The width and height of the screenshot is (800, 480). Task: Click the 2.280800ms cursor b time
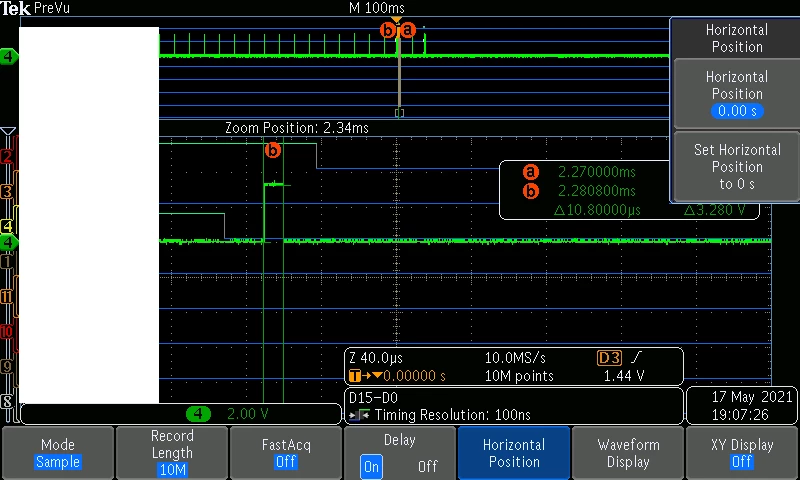point(597,191)
